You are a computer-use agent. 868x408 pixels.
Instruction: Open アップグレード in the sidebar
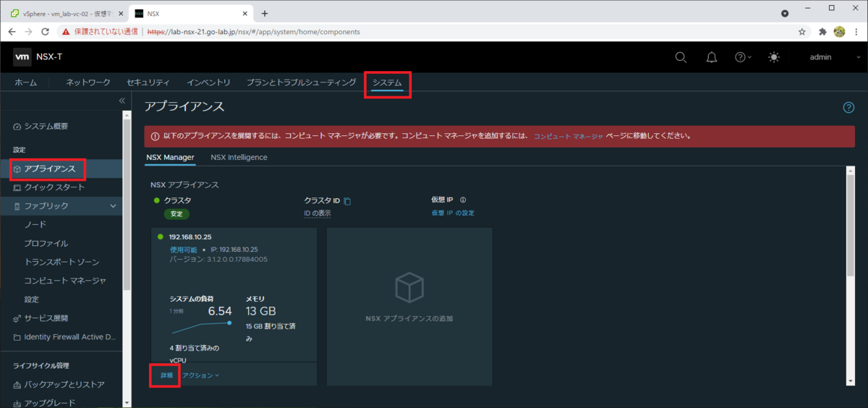click(49, 403)
